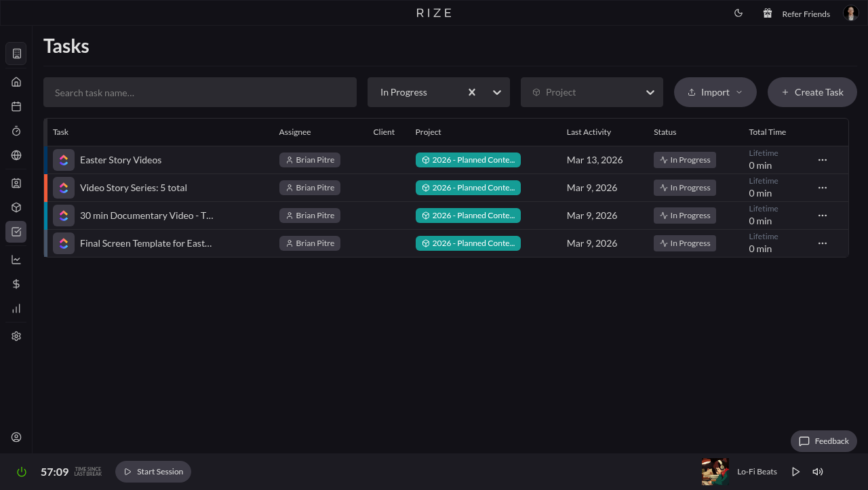Open the Project filter dropdown
Image resolution: width=868 pixels, height=490 pixels.
click(x=650, y=92)
